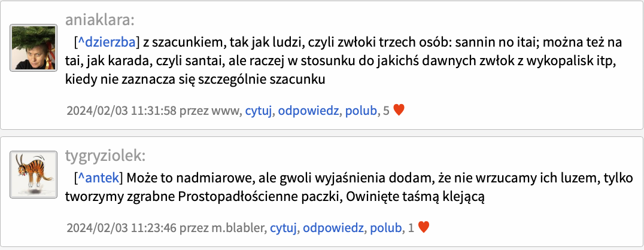
Task: Open tygryziolek's tiger avatar
Action: tap(34, 175)
